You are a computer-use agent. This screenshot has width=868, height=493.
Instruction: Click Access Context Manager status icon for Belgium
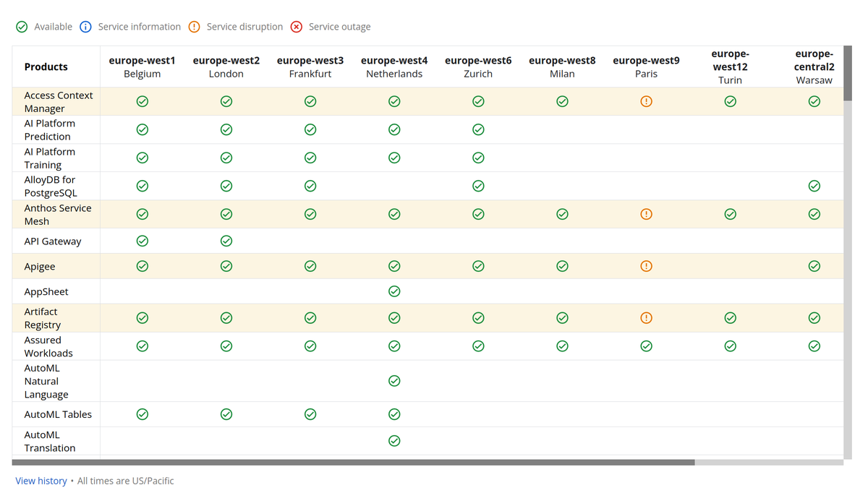[x=142, y=101]
